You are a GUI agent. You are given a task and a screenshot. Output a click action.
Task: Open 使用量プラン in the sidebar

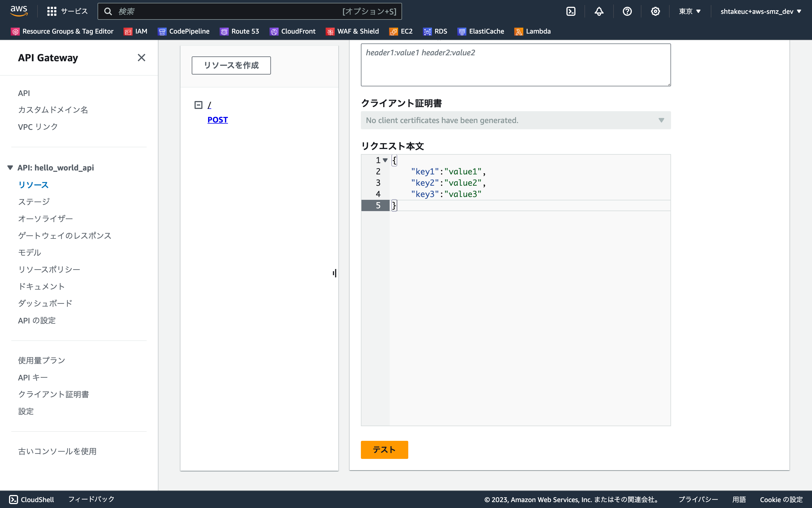tap(42, 360)
